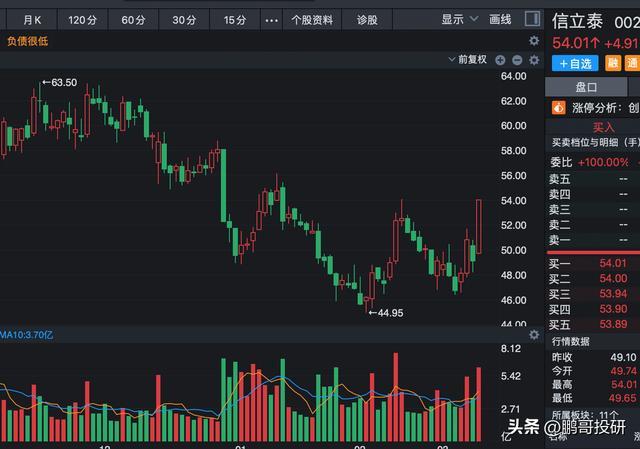Open chart settings gear beside 负债很低

click(534, 41)
